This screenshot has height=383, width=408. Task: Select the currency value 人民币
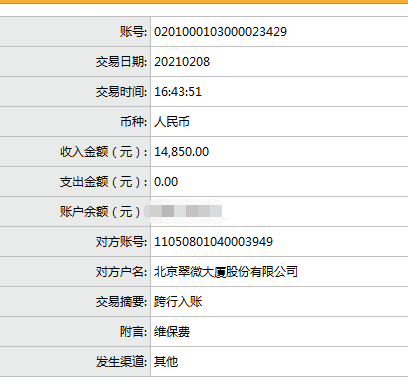(x=172, y=122)
